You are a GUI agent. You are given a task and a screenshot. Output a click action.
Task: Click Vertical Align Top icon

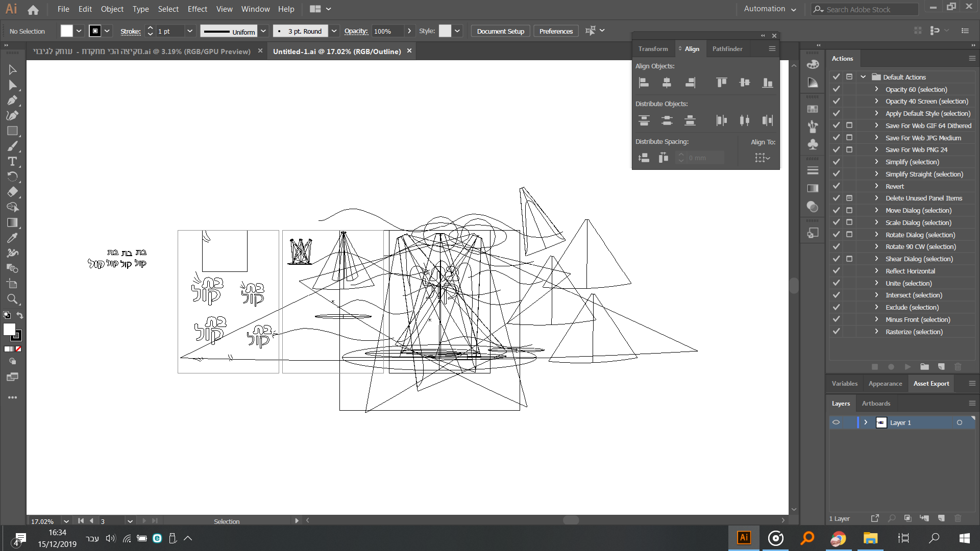[x=721, y=83]
